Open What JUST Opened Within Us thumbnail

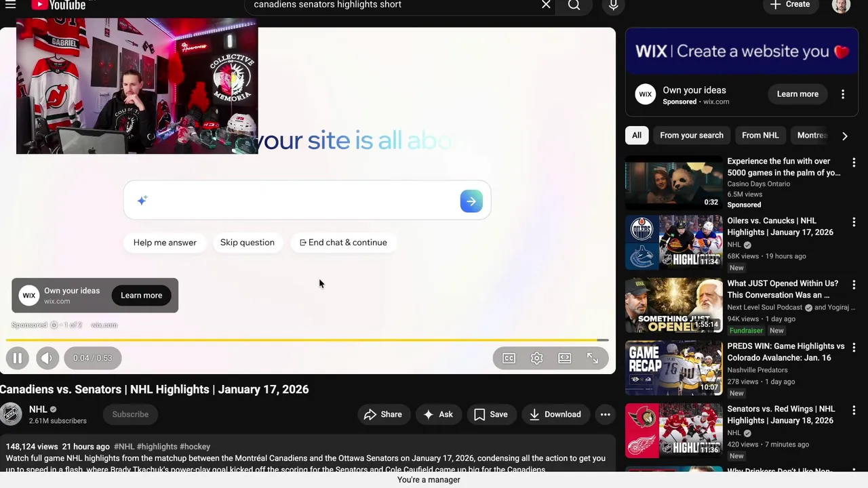[x=674, y=305]
